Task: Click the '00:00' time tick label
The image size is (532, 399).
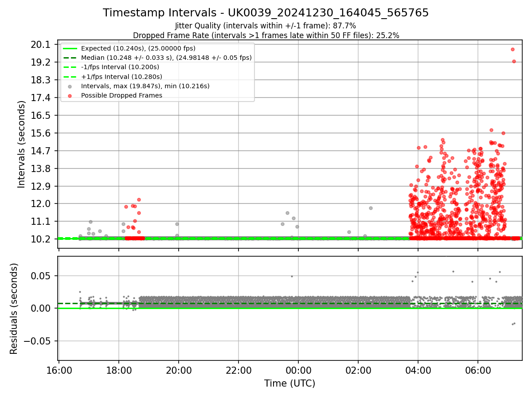Action: [x=298, y=370]
